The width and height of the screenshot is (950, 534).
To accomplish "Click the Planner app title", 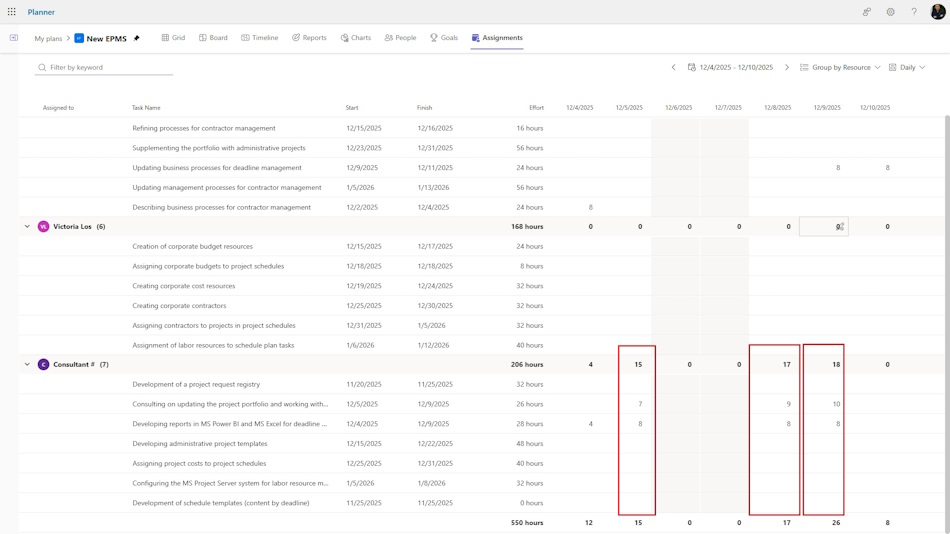I will [41, 12].
